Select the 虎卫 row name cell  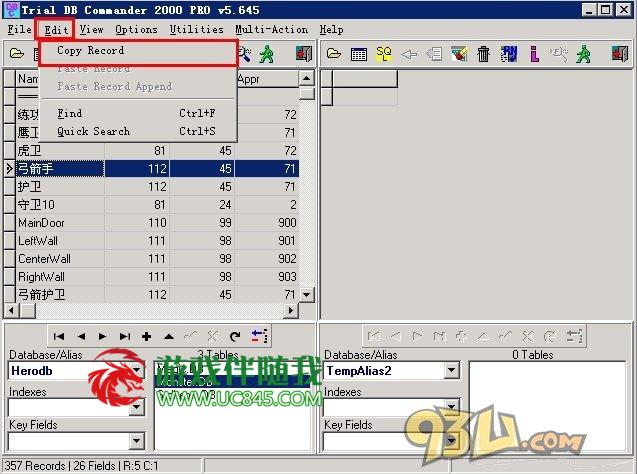[60, 151]
